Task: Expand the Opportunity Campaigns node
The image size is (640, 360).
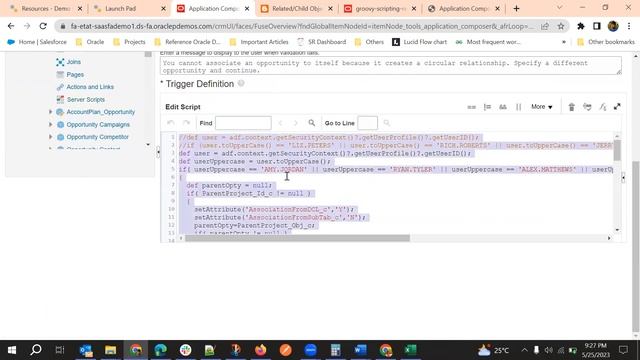Action: coord(51,124)
